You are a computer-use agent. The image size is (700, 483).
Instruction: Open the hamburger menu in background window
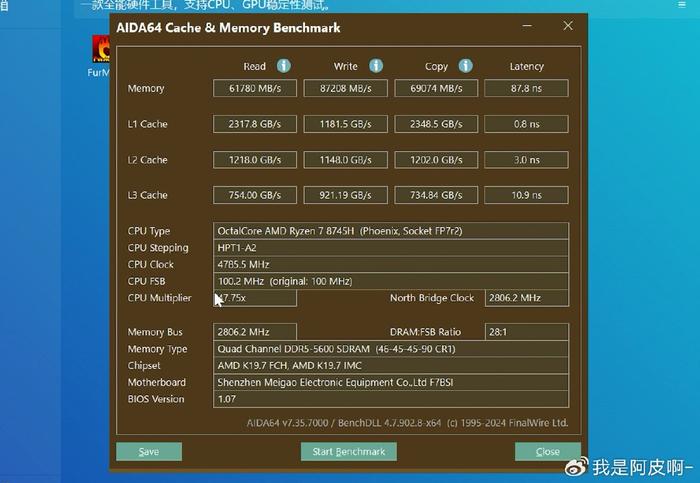tap(682, 5)
